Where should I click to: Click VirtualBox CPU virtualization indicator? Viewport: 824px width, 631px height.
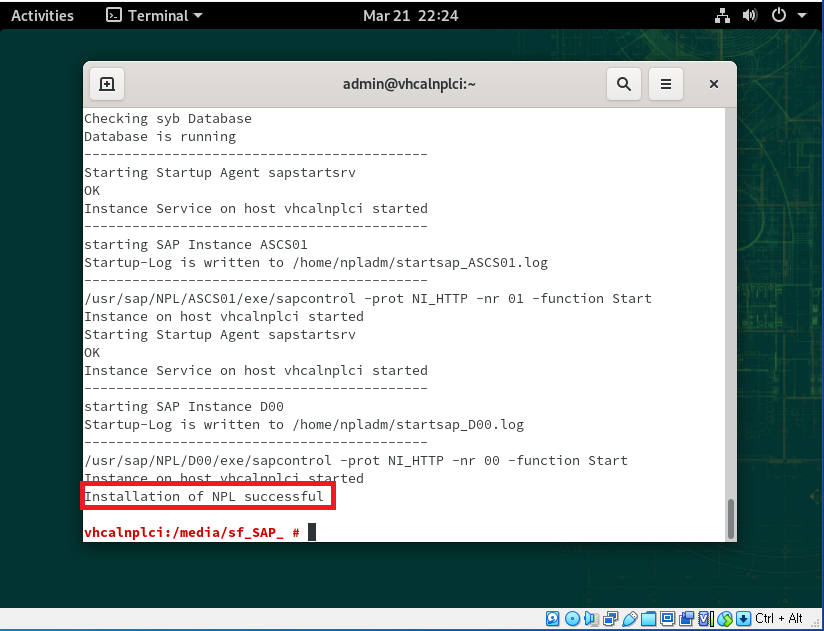click(x=706, y=618)
